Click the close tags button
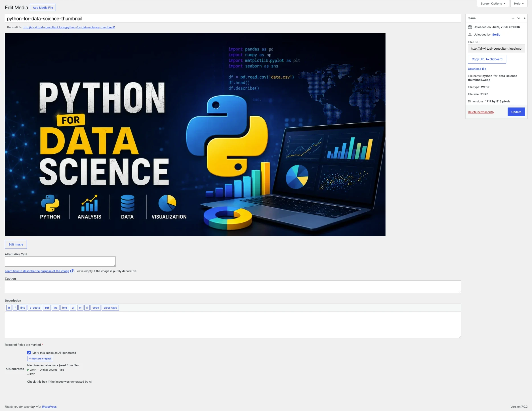The height and width of the screenshot is (411, 532). click(x=110, y=308)
